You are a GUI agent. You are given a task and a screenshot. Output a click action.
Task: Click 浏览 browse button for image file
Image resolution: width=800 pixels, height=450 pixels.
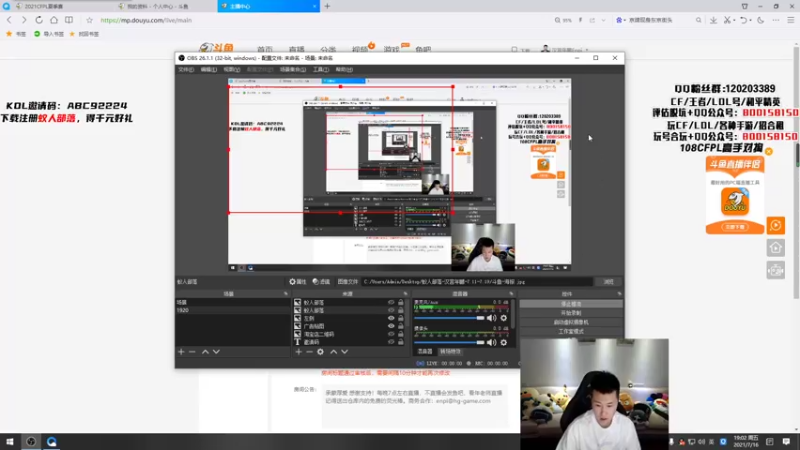pyautogui.click(x=609, y=282)
